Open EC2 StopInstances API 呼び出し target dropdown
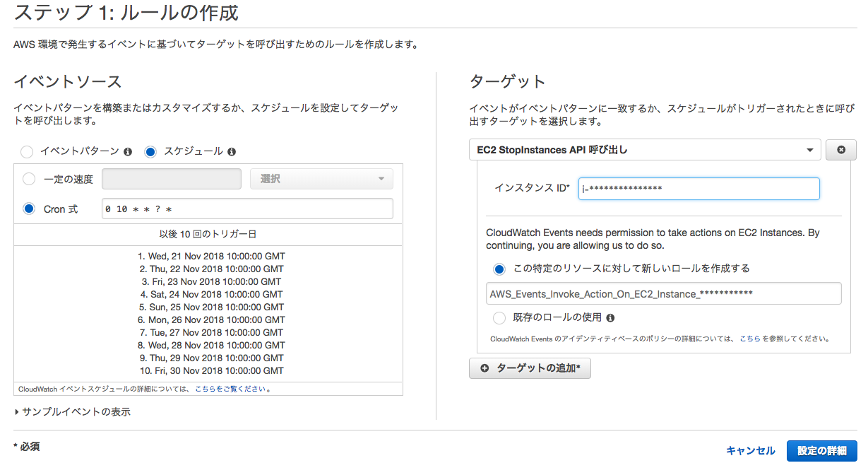The image size is (868, 463). [645, 150]
